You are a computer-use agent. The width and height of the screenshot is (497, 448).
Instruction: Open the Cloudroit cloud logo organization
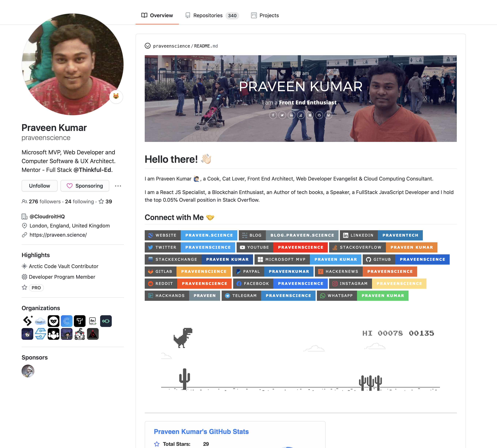pos(40,321)
